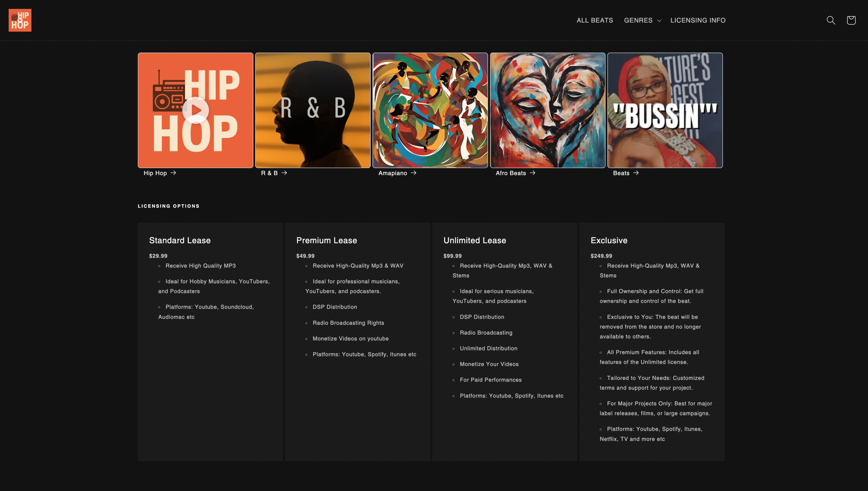The image size is (868, 491).
Task: Click the arrow beside R & B label
Action: point(284,173)
